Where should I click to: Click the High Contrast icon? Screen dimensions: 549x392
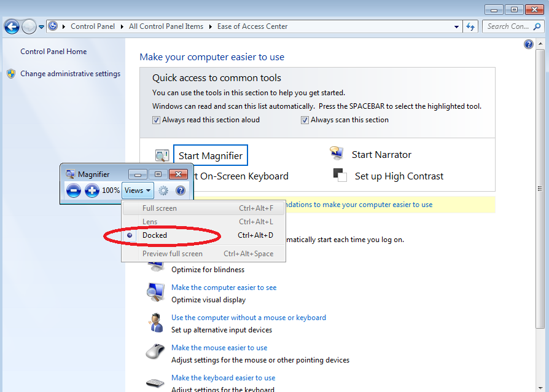click(x=340, y=175)
